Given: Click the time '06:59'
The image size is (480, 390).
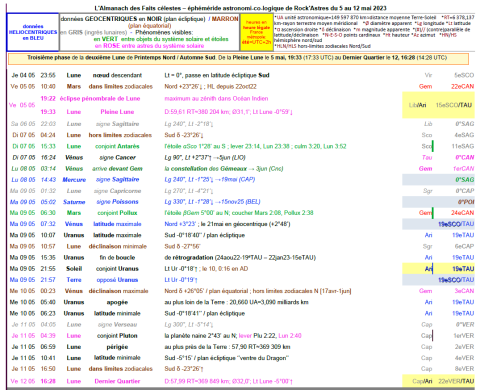Looking at the screenshot, I should (x=48, y=347).
